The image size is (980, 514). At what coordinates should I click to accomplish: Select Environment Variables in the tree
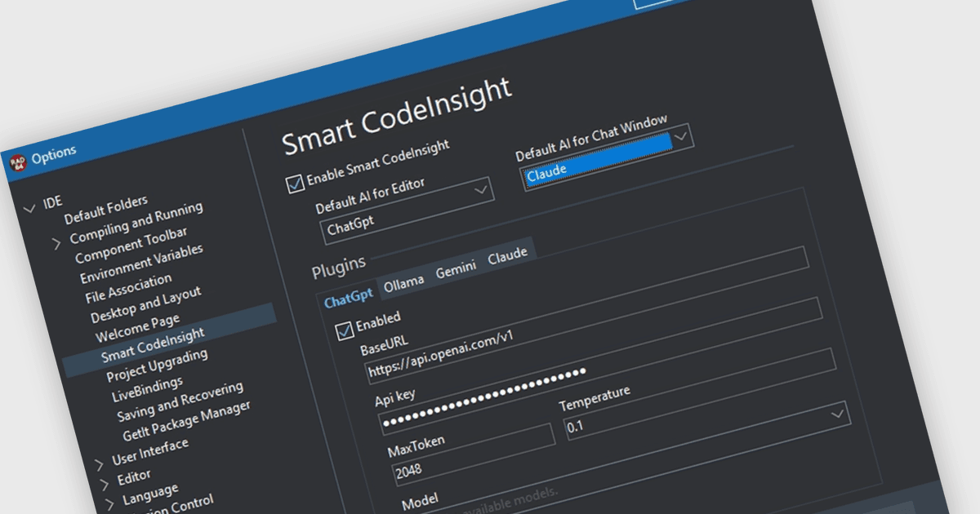pos(141,264)
